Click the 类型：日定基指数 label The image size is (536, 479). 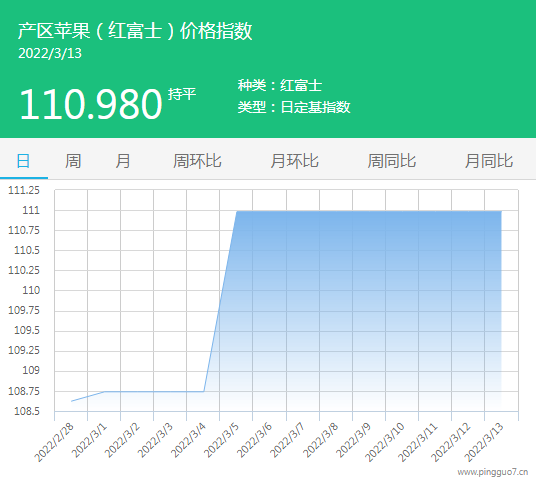(294, 107)
